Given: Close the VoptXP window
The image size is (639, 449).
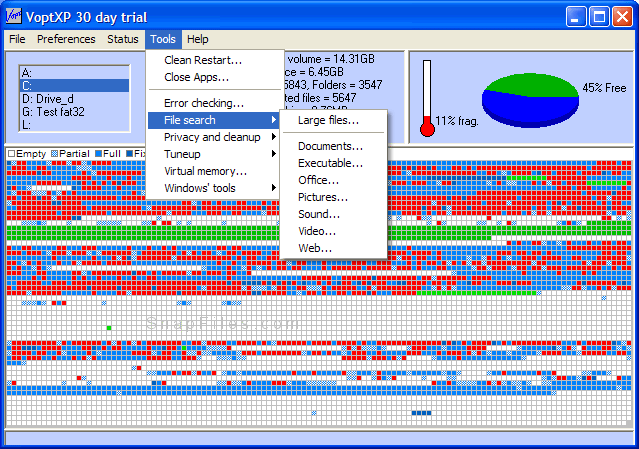Looking at the screenshot, I should click(x=622, y=17).
